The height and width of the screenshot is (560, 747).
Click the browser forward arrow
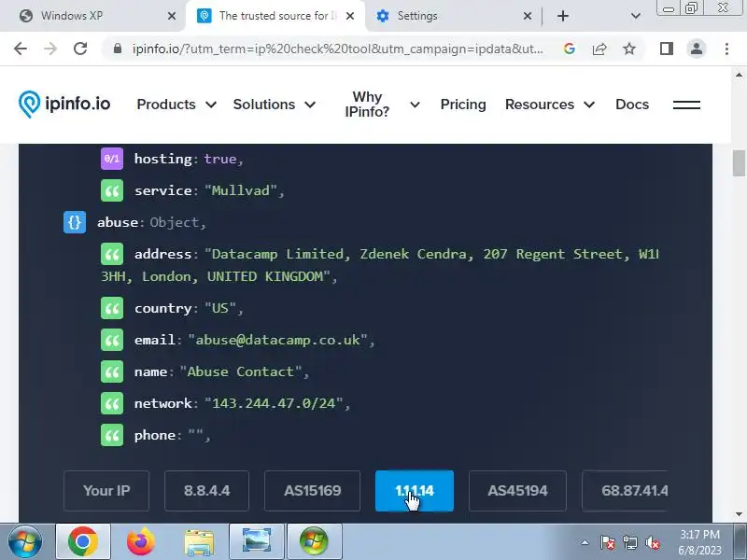pos(50,49)
